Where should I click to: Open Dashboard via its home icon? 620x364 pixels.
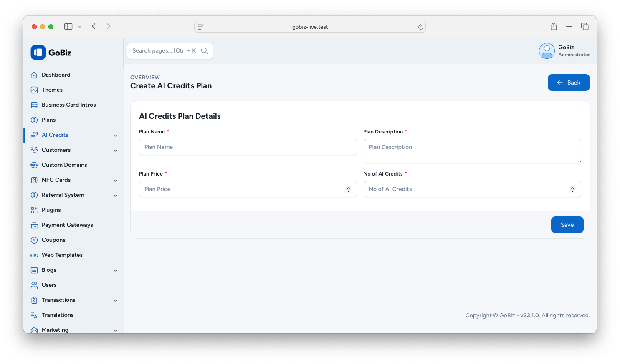34,75
